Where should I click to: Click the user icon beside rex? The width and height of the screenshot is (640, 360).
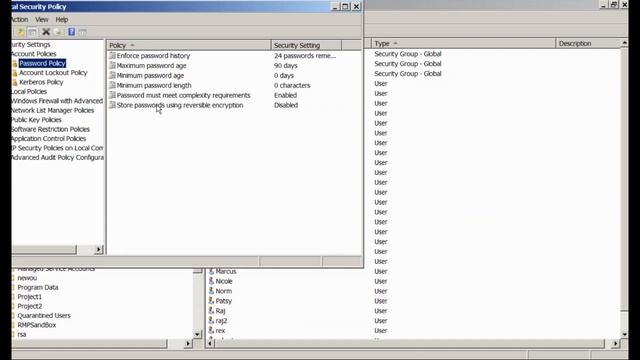pyautogui.click(x=211, y=330)
